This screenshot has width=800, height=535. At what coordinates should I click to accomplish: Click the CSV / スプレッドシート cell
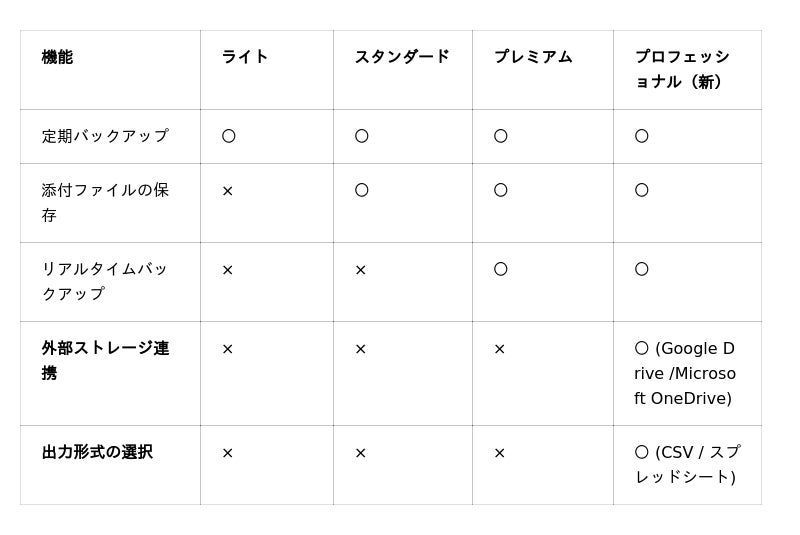click(687, 464)
